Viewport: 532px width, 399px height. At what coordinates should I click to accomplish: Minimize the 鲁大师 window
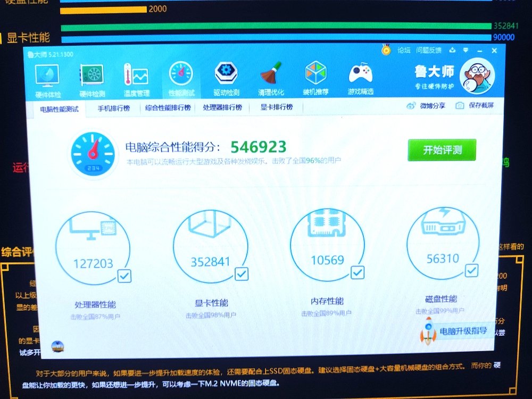[480, 51]
